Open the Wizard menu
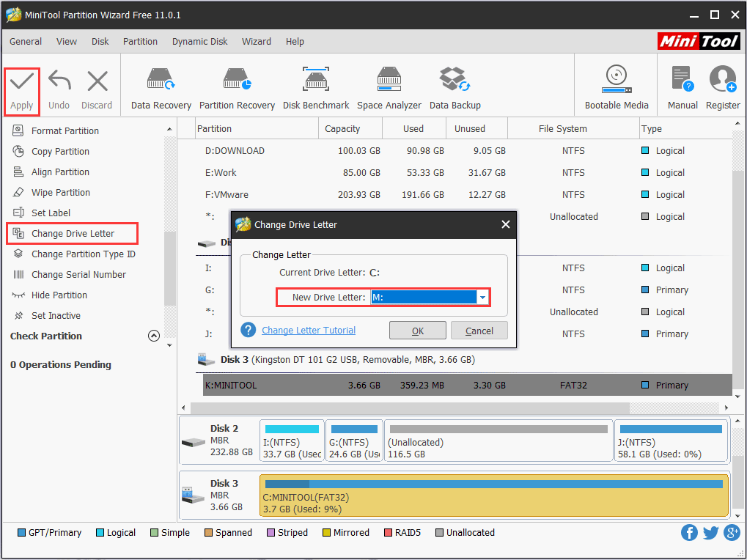 click(x=257, y=42)
